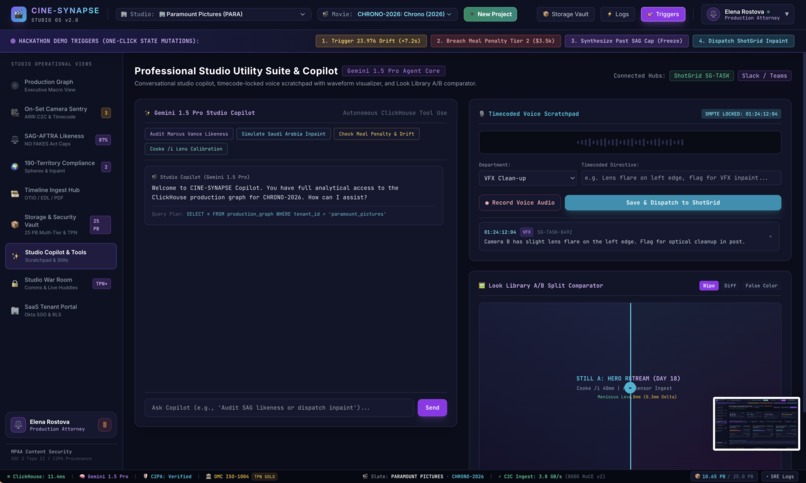Click the New Project button
This screenshot has height=483, width=806.
point(490,14)
